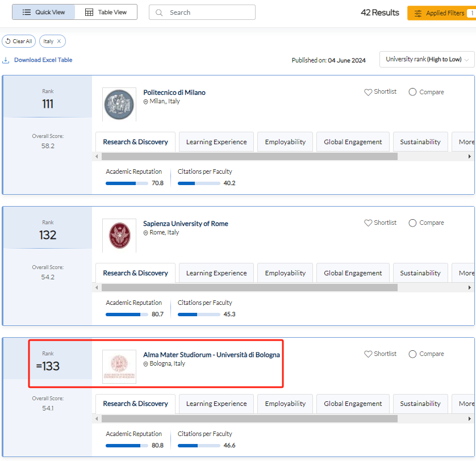Open Learning Experience tab for Bologna
This screenshot has width=476, height=461.
pyautogui.click(x=216, y=404)
